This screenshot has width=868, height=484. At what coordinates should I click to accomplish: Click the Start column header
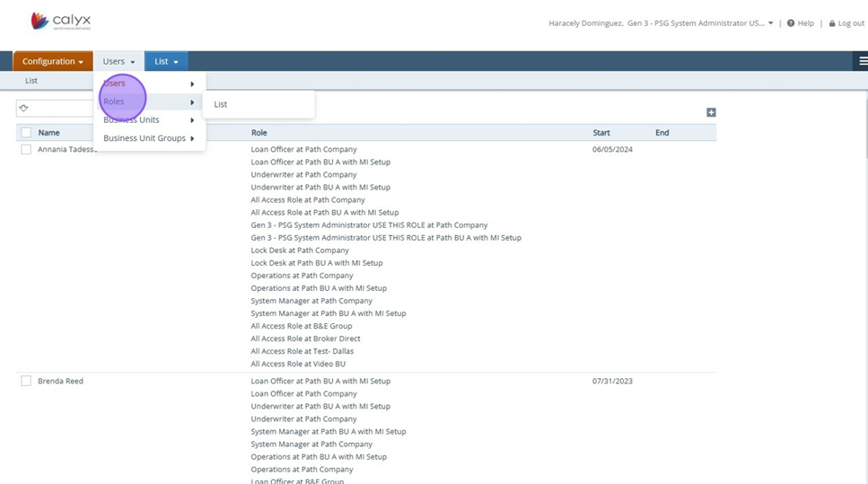click(601, 133)
